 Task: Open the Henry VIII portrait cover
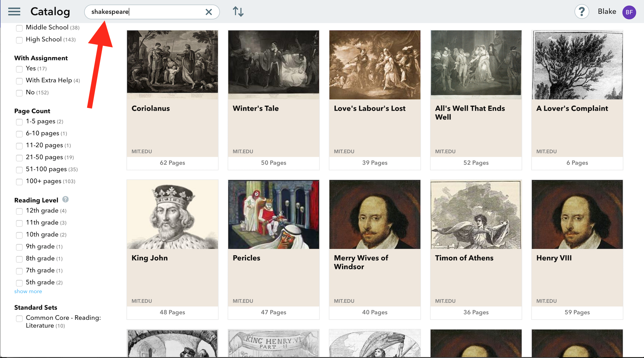[x=577, y=214]
